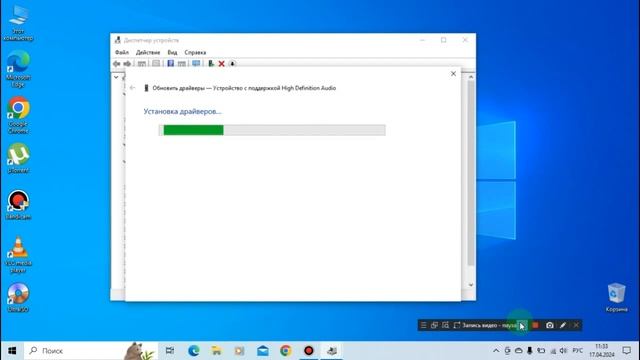Click the green Update driver toolbar icon
This screenshot has height=360, width=640.
(211, 64)
